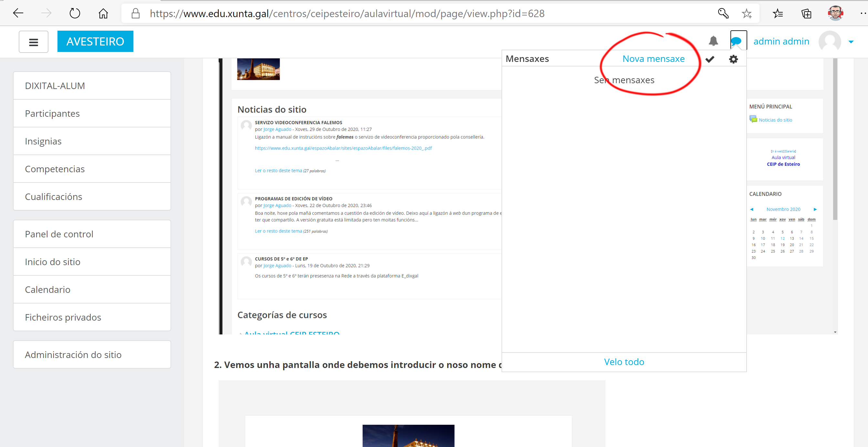Go to previous month in calendar
Screen dimensions: 868x447
[x=751, y=209]
